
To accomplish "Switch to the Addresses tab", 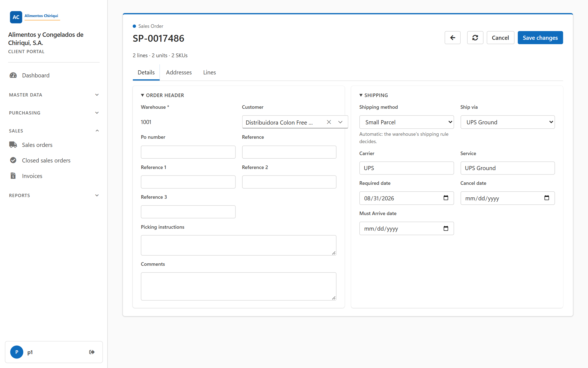I will 179,73.
